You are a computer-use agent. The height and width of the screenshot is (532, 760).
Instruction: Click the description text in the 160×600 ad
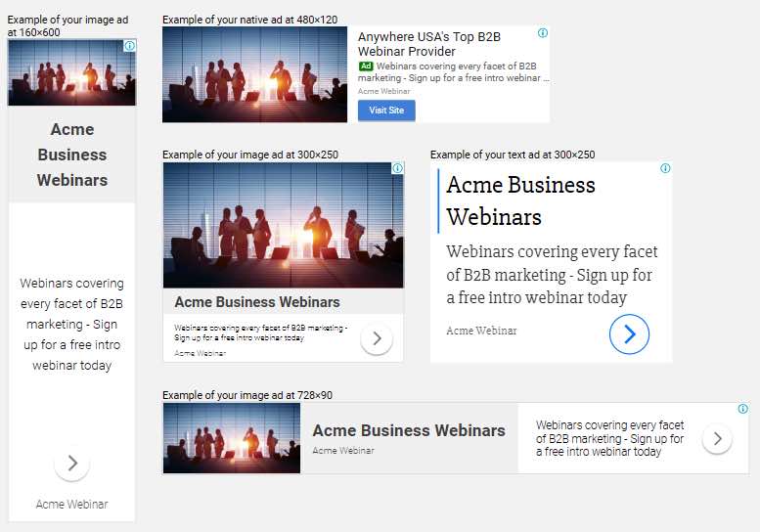point(72,324)
